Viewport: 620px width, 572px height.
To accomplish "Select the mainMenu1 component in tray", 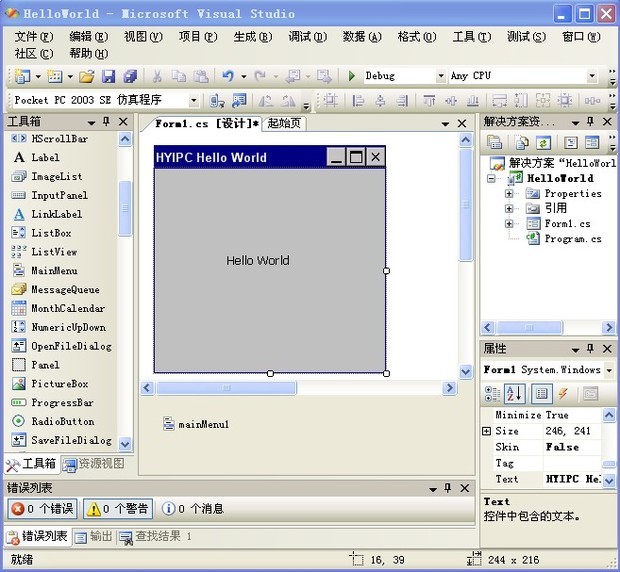I will coord(196,424).
